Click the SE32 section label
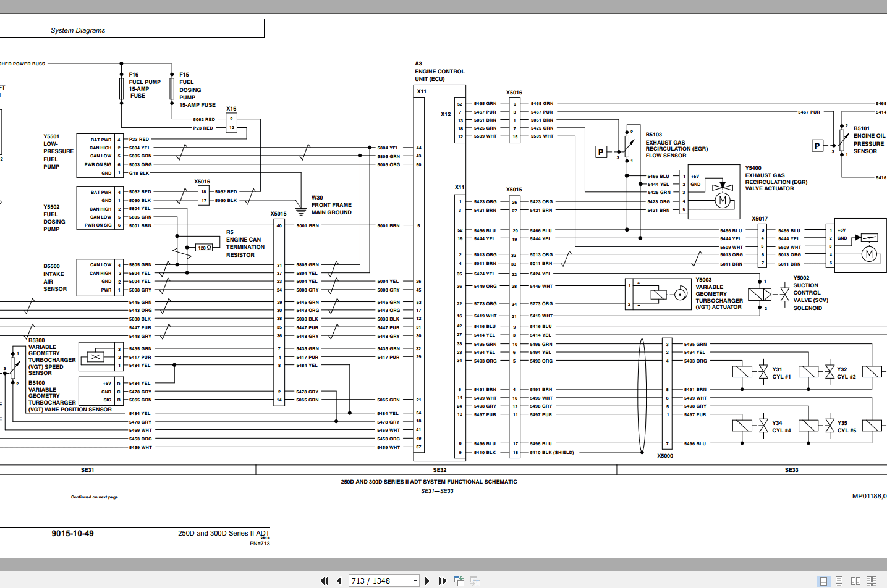 [x=439, y=470]
